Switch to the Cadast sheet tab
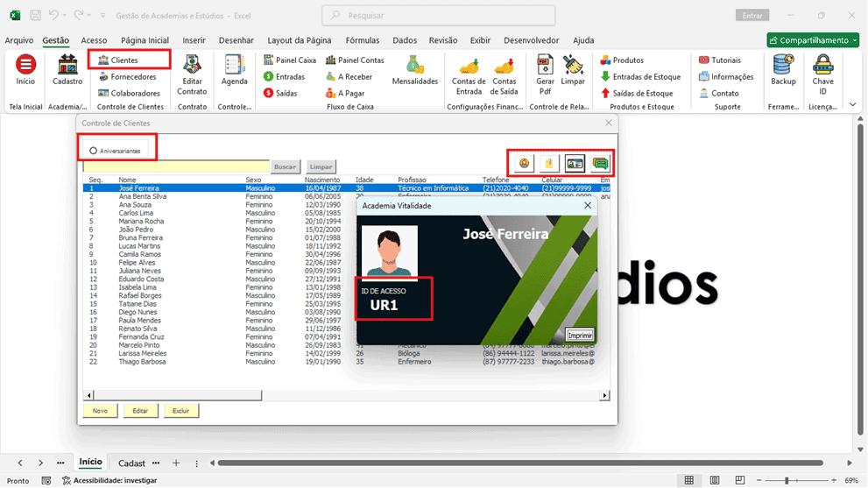The width and height of the screenshot is (868, 488). 131,463
